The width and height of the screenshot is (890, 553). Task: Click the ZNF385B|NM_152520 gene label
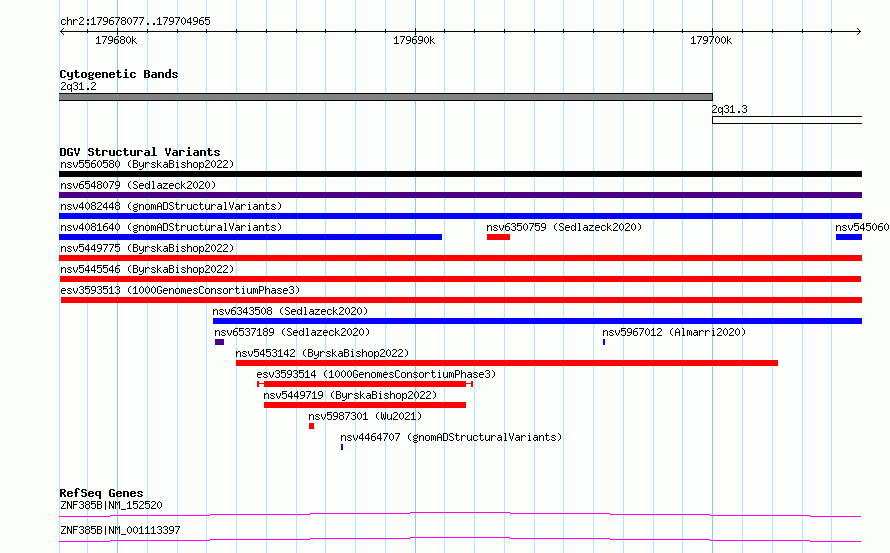coord(111,505)
